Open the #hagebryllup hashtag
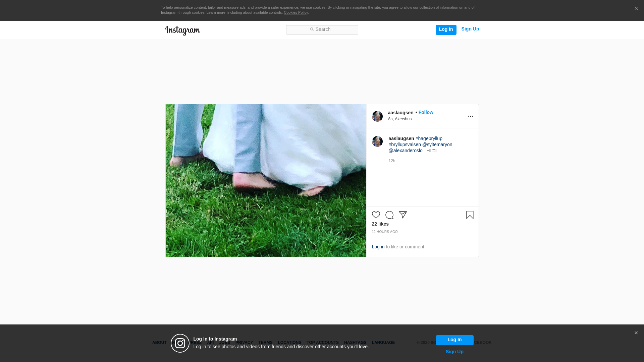This screenshot has width=644, height=362. coord(429,138)
